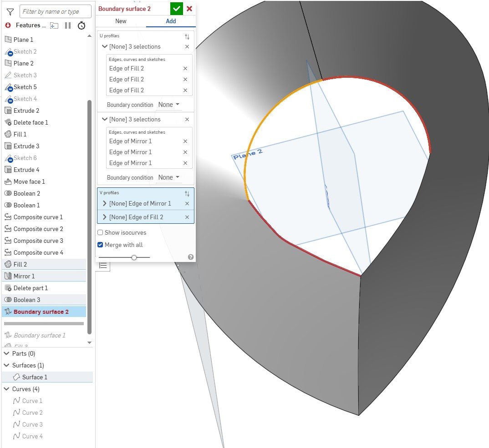
Task: Open the feature filter funnel icon
Action: (10, 11)
